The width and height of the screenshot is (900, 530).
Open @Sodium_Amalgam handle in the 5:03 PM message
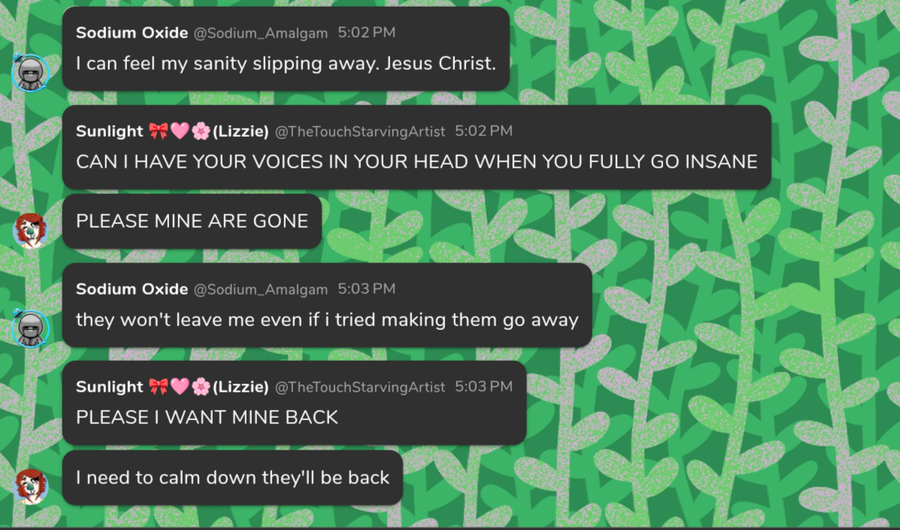click(x=261, y=289)
